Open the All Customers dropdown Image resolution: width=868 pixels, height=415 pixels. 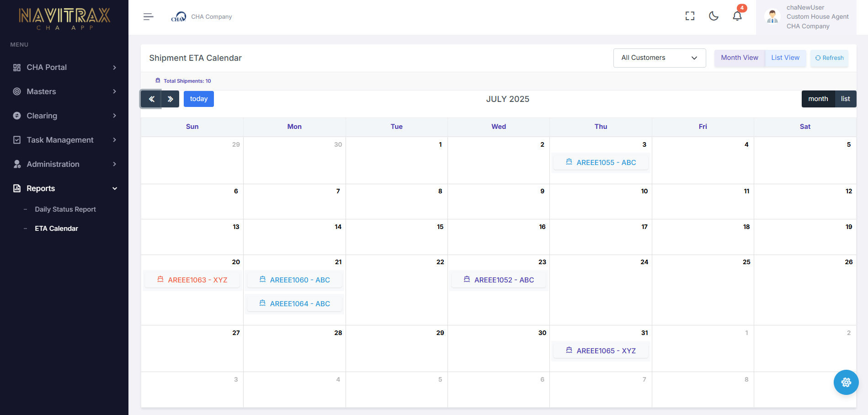coord(659,58)
